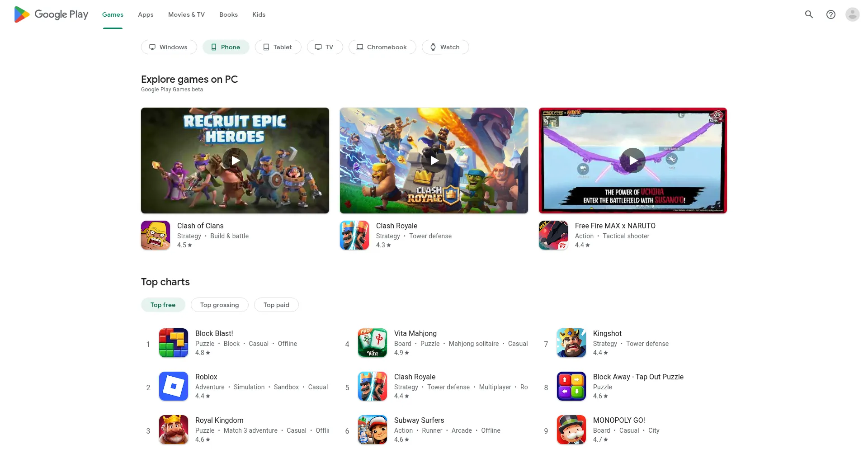Click 'Tactical shooter' under Free Fire MAX
This screenshot has height=449, width=868.
tap(626, 236)
